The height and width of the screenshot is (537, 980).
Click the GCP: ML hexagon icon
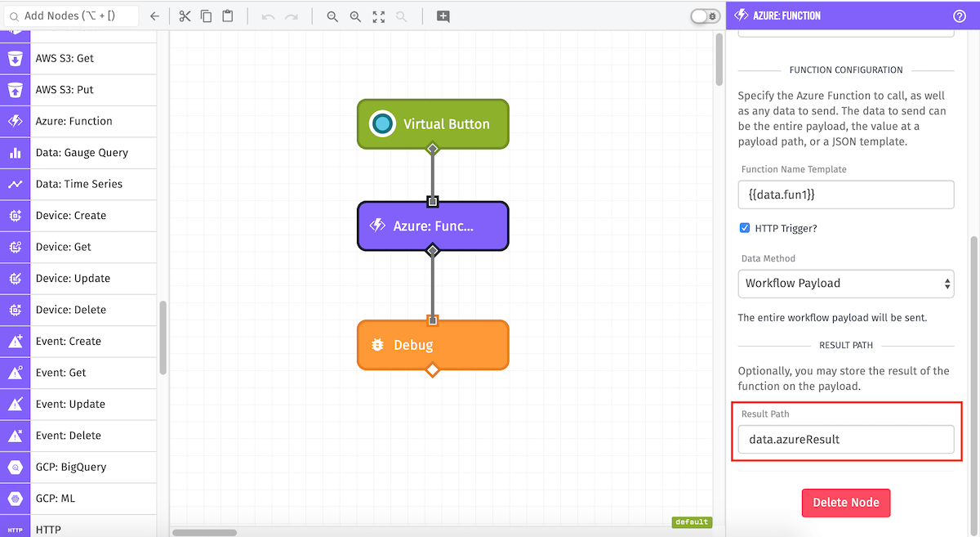15,499
